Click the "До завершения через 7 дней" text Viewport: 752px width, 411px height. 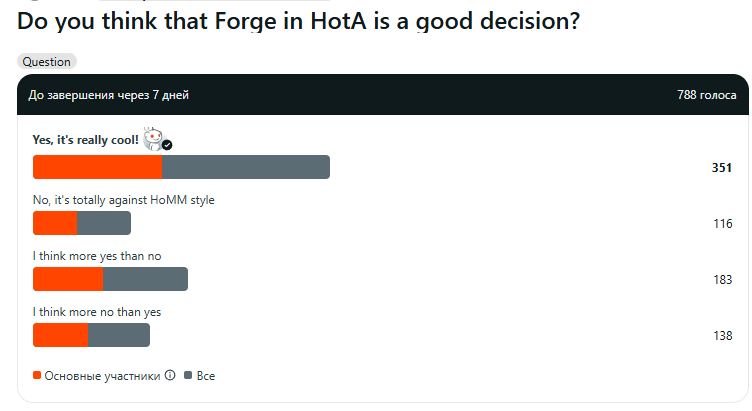pyautogui.click(x=108, y=95)
